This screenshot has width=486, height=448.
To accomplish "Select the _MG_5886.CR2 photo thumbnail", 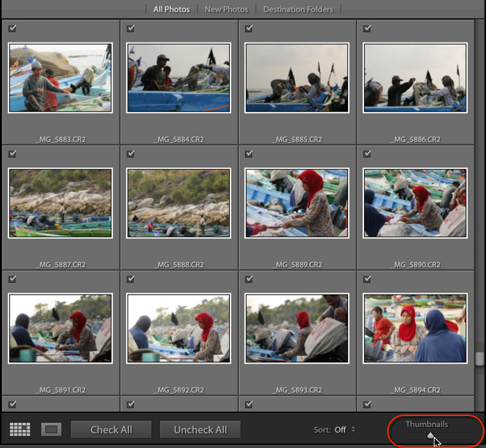I will (x=416, y=78).
